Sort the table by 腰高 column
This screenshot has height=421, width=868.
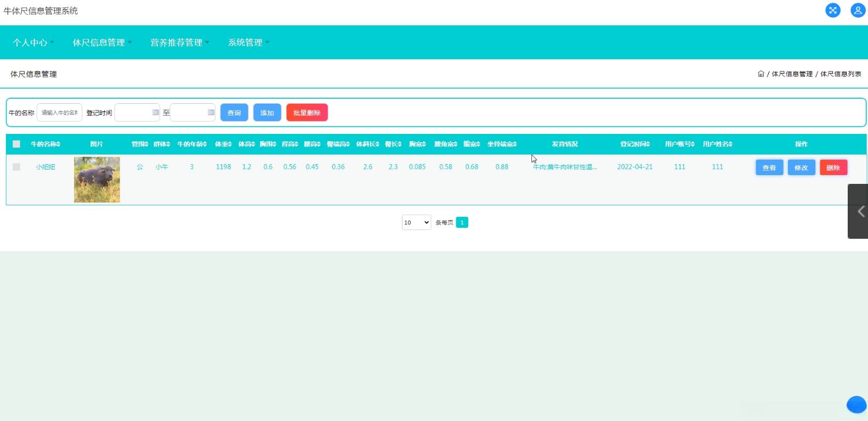[312, 144]
